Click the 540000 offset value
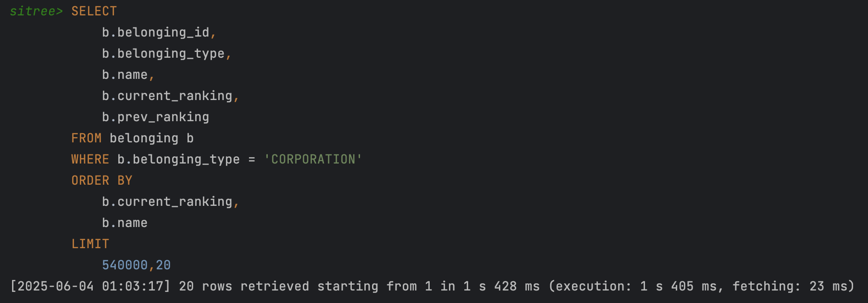 pyautogui.click(x=125, y=265)
